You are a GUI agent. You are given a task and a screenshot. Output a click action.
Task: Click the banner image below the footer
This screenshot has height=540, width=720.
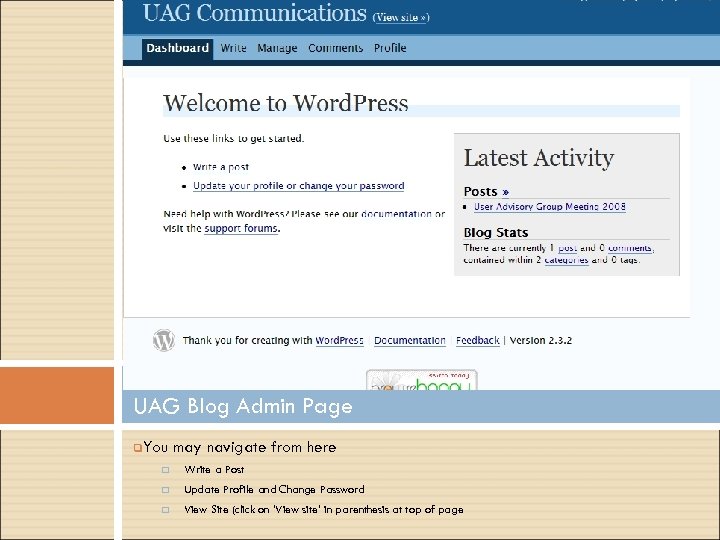pyautogui.click(x=422, y=380)
